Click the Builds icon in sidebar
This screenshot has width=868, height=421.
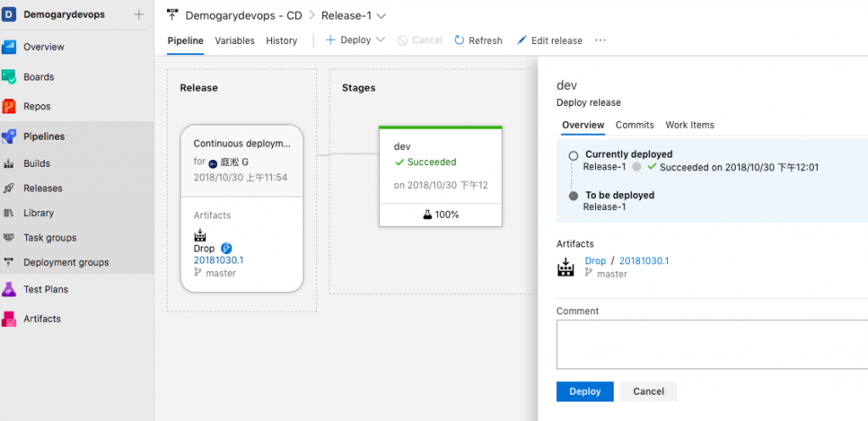pyautogui.click(x=8, y=163)
